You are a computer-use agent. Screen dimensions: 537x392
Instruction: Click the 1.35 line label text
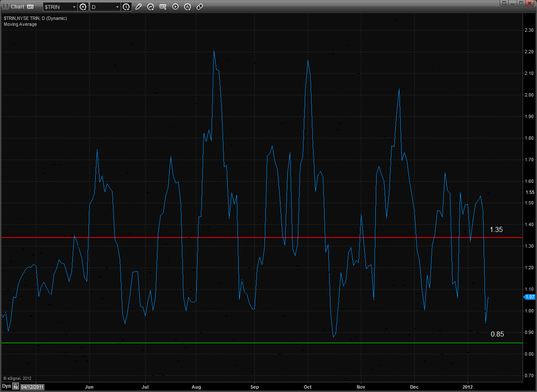click(x=496, y=230)
